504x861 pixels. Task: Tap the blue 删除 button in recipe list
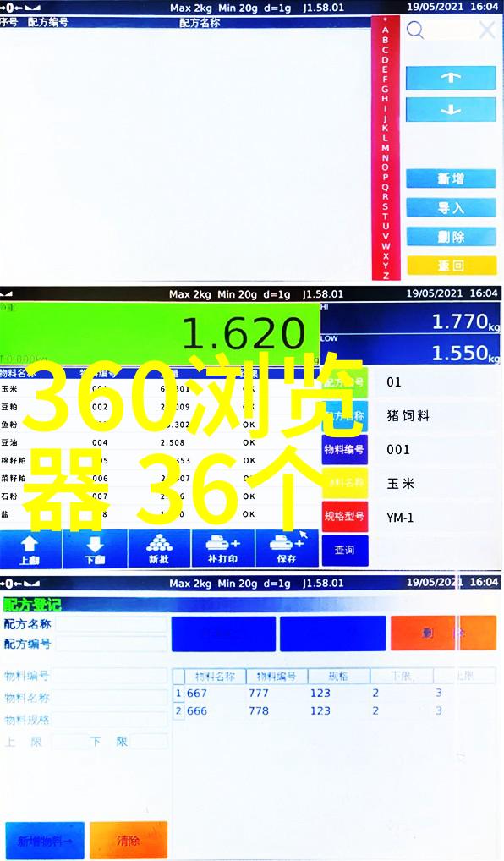pos(451,237)
